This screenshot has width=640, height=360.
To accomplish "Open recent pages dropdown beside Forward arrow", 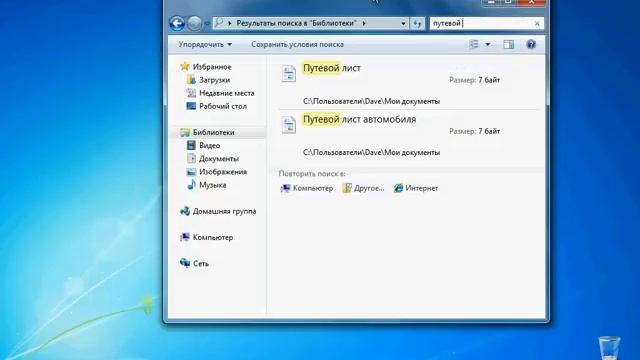I will [207, 24].
